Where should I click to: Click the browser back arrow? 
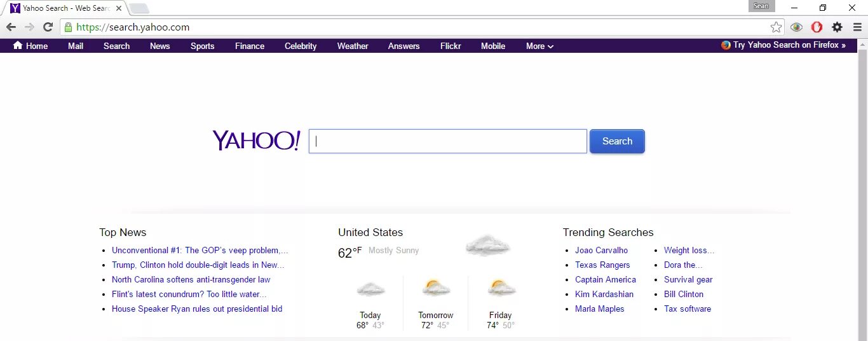point(11,27)
